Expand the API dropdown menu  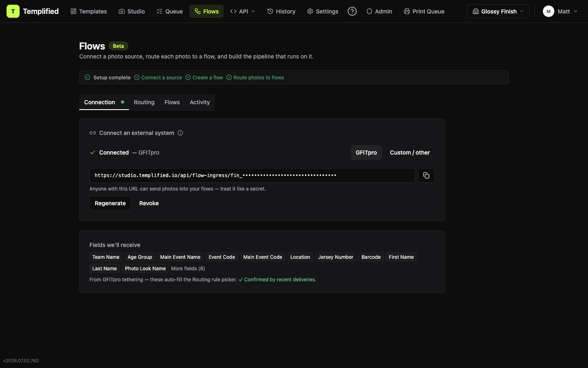click(x=243, y=11)
